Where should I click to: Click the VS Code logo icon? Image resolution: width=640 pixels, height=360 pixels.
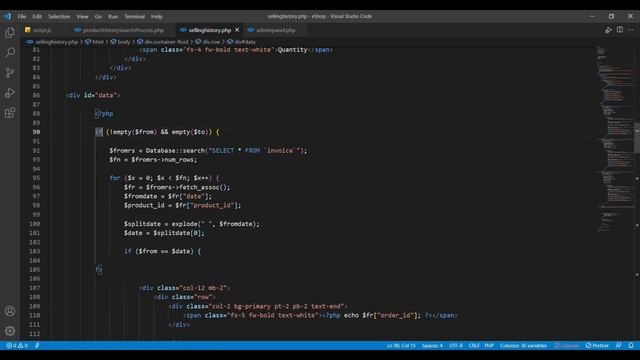click(8, 16)
